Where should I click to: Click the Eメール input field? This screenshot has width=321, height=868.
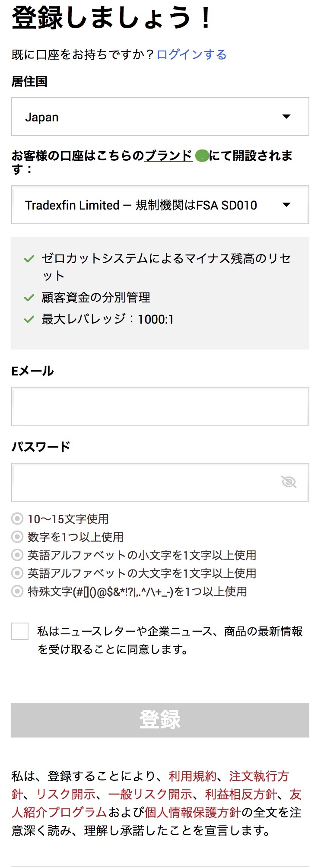coord(160,406)
